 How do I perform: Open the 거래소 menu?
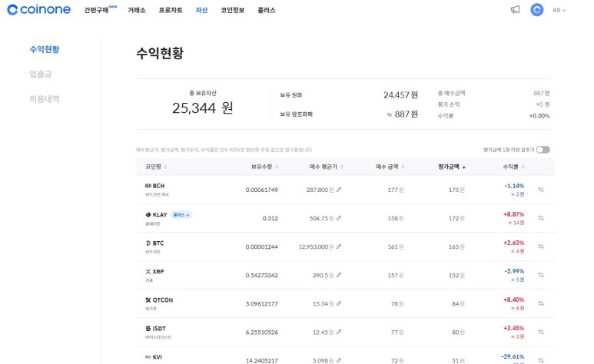pos(137,10)
